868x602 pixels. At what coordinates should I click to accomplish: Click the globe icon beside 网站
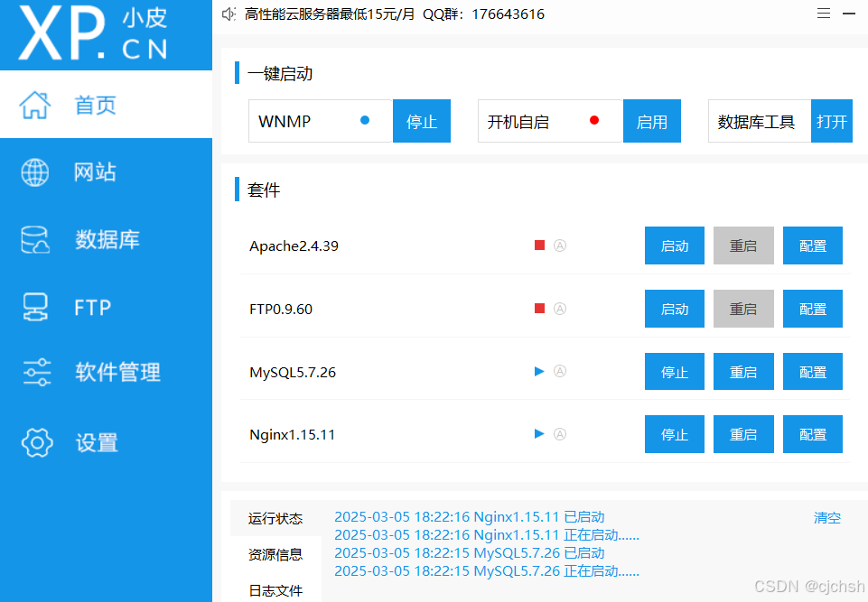pyautogui.click(x=35, y=172)
